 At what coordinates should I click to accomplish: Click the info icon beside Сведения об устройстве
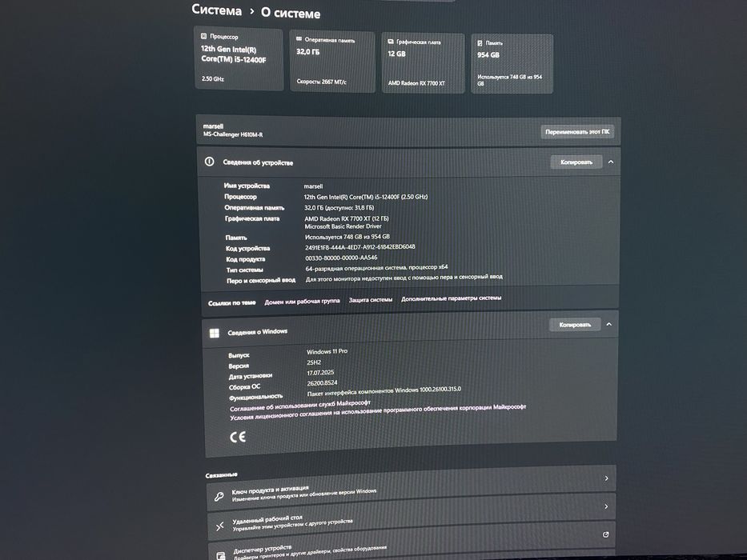pos(209,162)
